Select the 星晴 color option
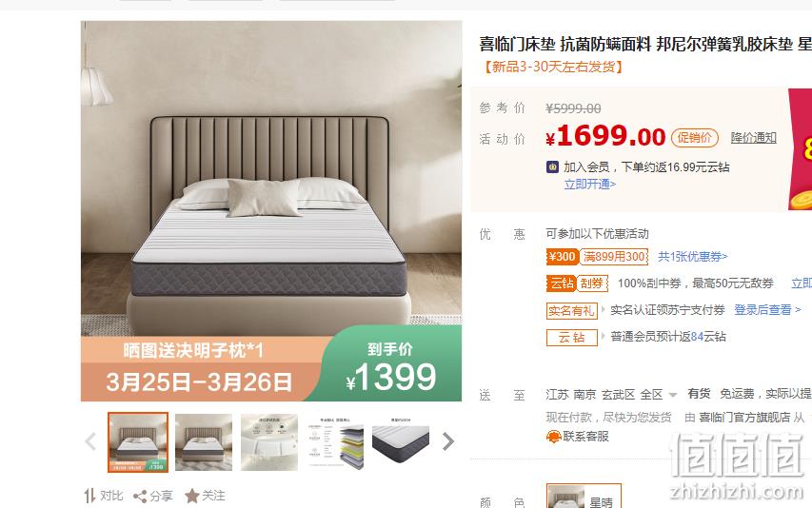The width and height of the screenshot is (812, 508). [584, 497]
